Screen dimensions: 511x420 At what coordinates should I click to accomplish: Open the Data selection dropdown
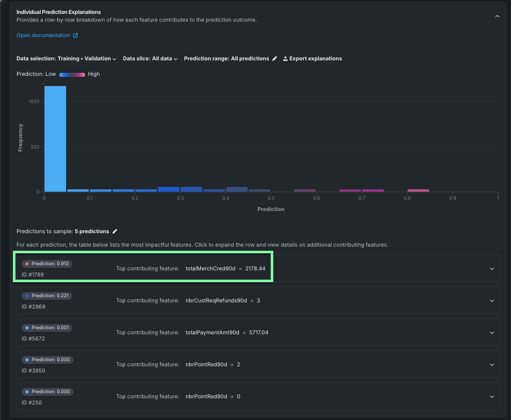point(67,59)
